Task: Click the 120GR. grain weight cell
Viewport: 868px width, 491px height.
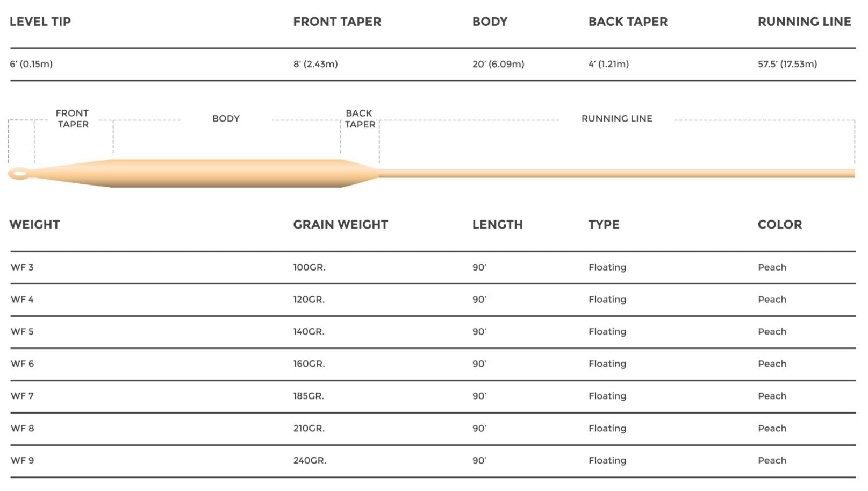Action: 309,300
